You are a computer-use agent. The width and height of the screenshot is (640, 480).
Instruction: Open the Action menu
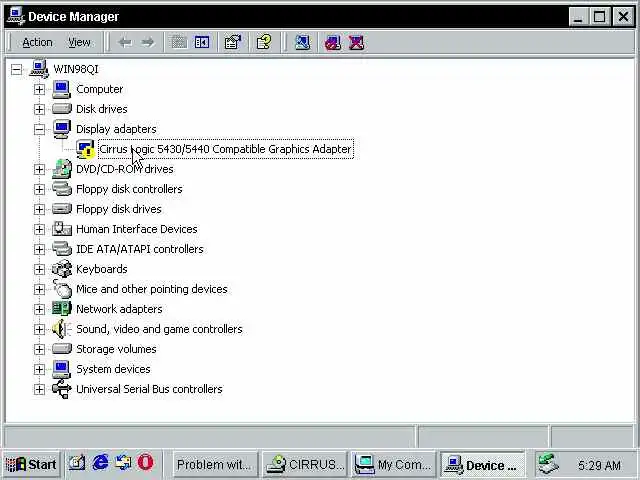[x=37, y=42]
